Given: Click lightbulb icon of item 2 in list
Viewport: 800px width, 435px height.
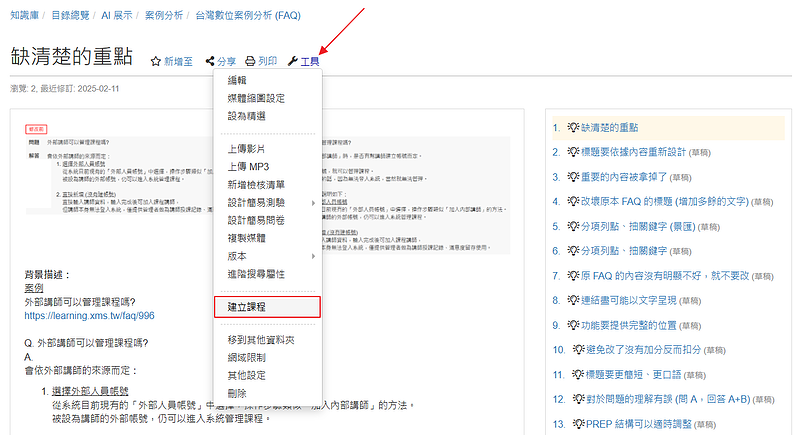Looking at the screenshot, I should (574, 152).
